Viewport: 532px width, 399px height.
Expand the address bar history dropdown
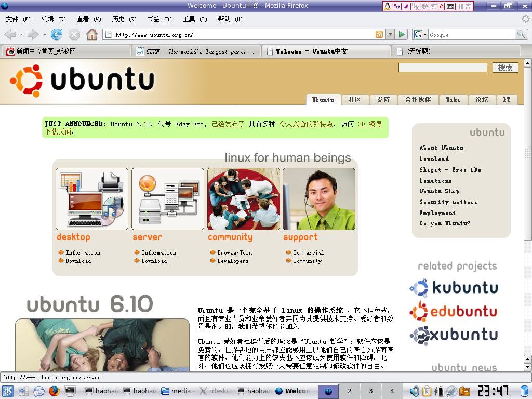pos(390,34)
